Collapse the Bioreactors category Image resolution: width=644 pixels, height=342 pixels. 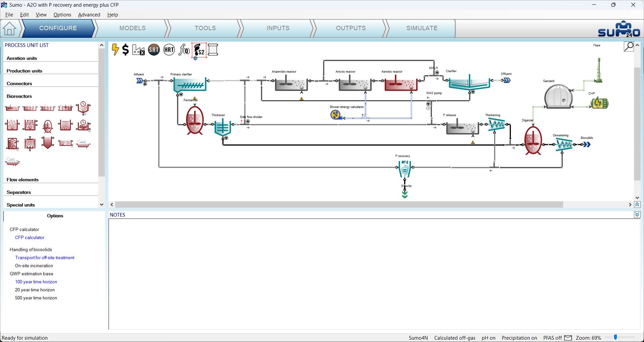[x=19, y=96]
